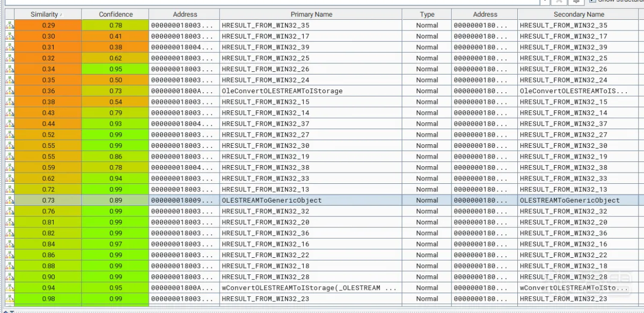Click the row icon beside HRESULT_FROM_WIN32_13
Image resolution: width=644 pixels, height=313 pixels.
pos(10,189)
